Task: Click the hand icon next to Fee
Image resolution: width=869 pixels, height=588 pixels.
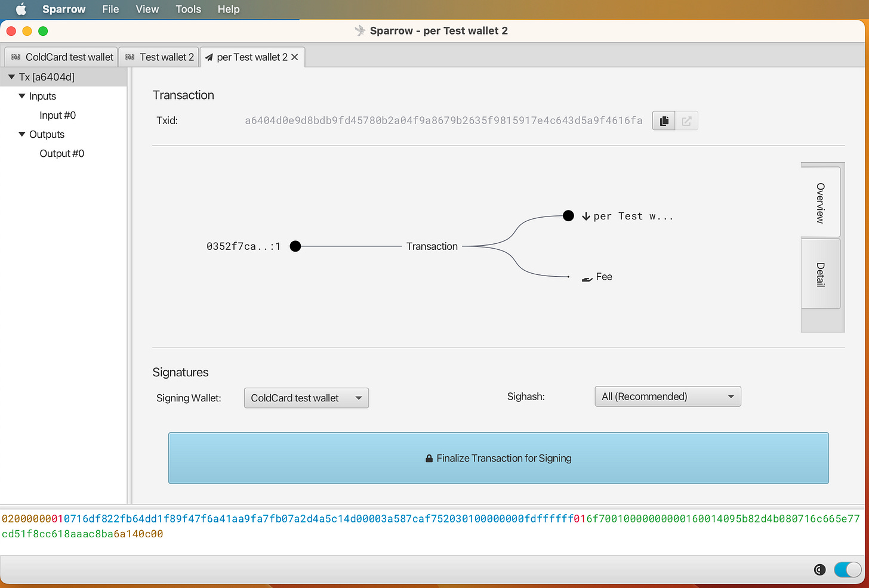Action: pyautogui.click(x=587, y=278)
